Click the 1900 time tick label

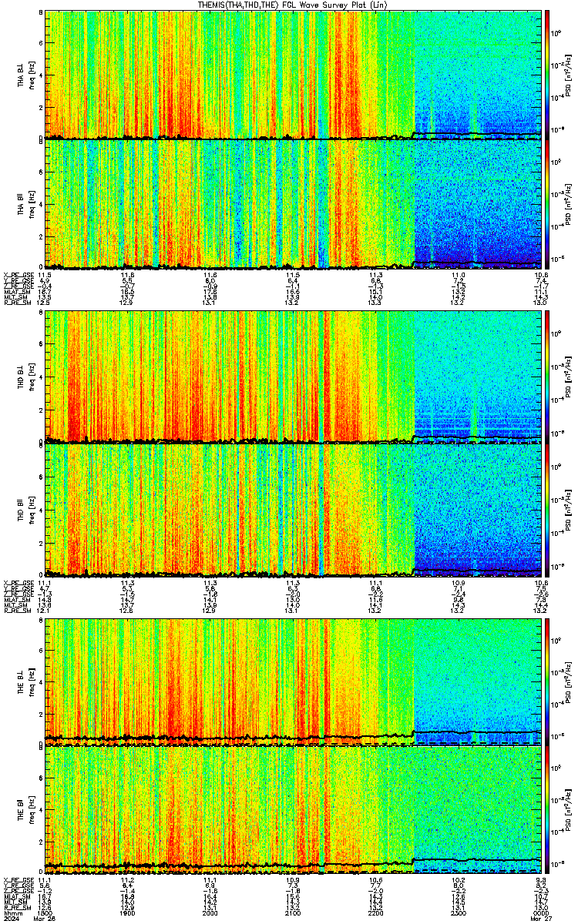(128, 912)
